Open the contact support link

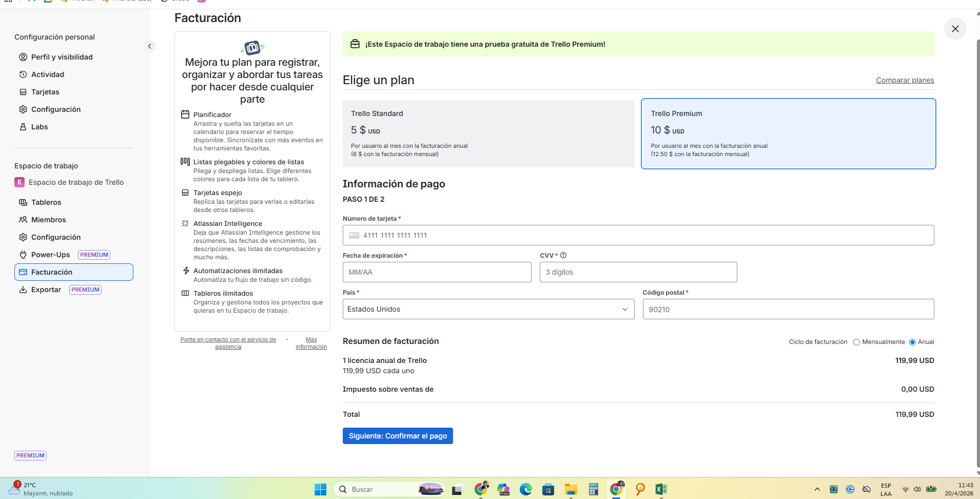[x=228, y=343]
